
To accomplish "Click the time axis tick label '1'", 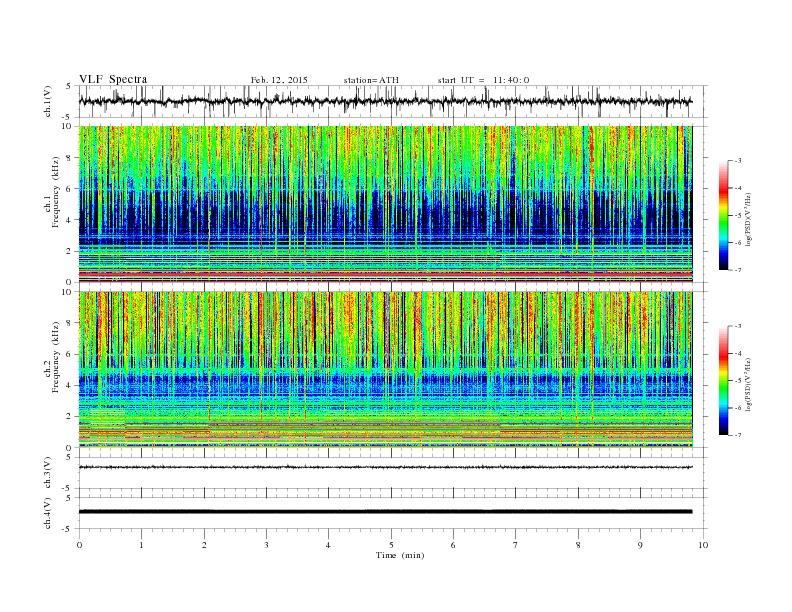I will (x=141, y=545).
